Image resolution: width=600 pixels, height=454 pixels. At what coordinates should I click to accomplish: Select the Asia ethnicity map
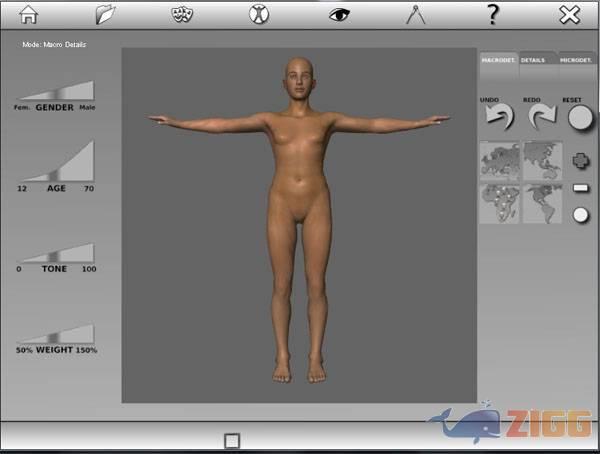542,160
